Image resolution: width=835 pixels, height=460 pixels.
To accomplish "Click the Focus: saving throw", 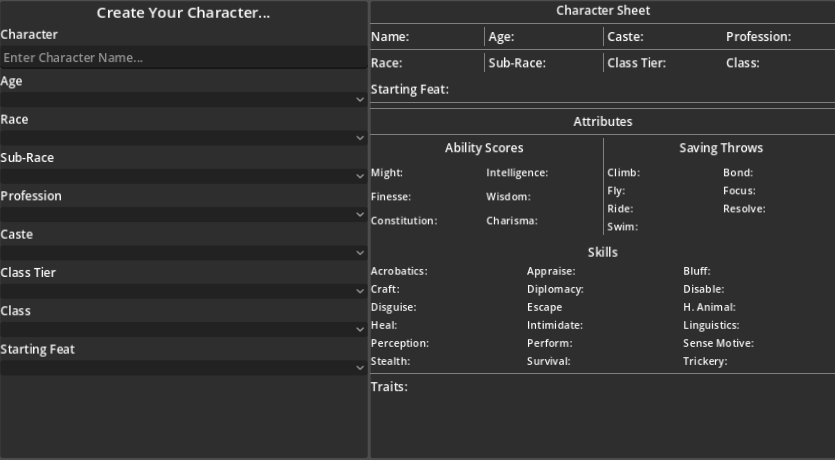I will click(x=739, y=191).
